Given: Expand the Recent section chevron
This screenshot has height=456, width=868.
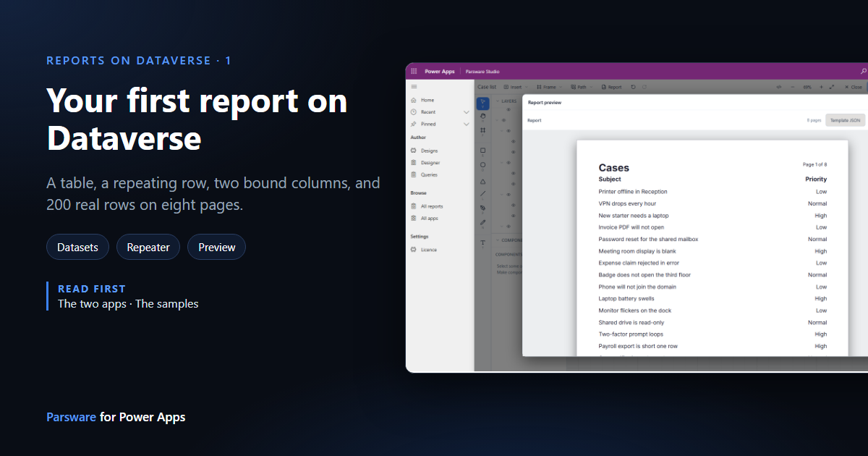Looking at the screenshot, I should 467,112.
